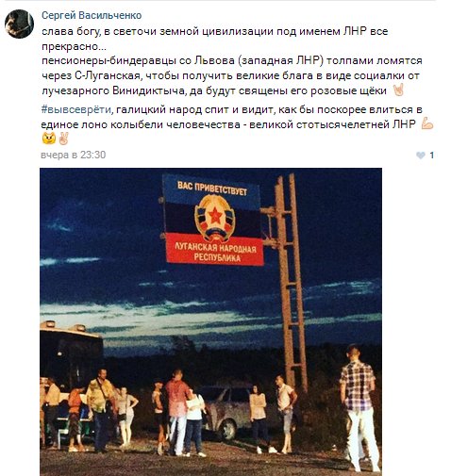Image resolution: width=451 pixels, height=476 pixels.
Task: Like the comment with the heart icon
Action: [x=420, y=156]
